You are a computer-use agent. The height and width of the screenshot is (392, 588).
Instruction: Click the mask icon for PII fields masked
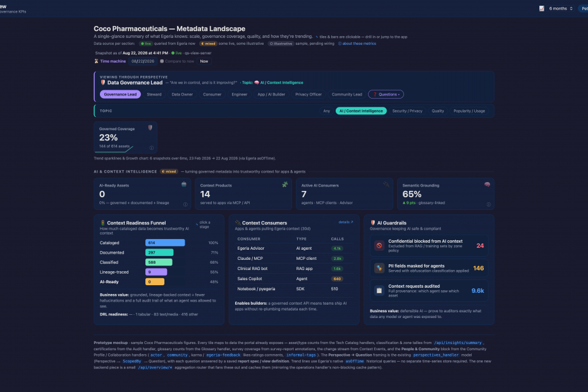[379, 268]
